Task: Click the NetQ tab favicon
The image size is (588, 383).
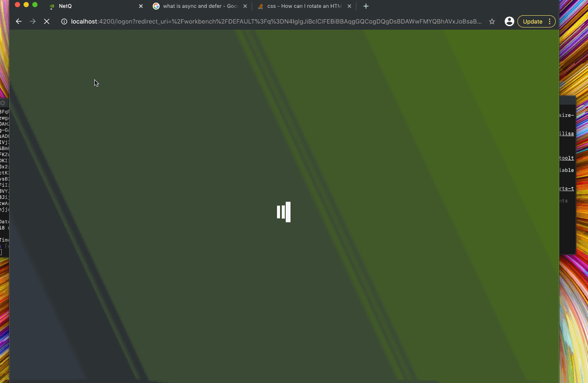Action: tap(52, 6)
